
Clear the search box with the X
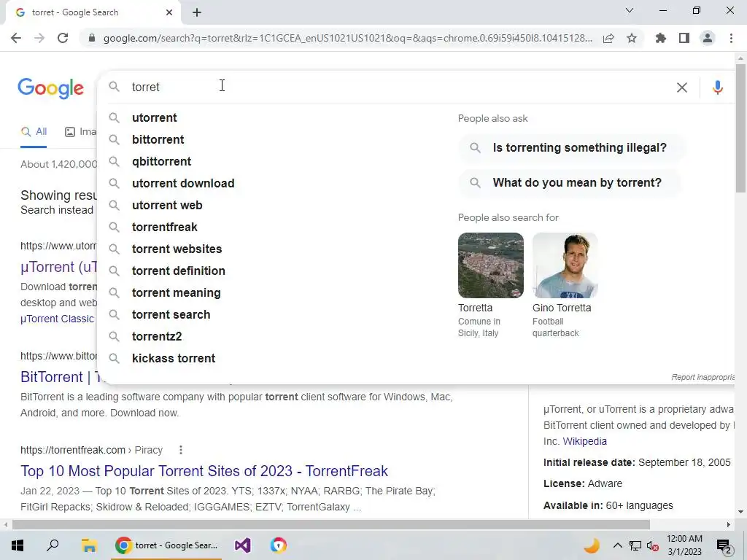[682, 87]
